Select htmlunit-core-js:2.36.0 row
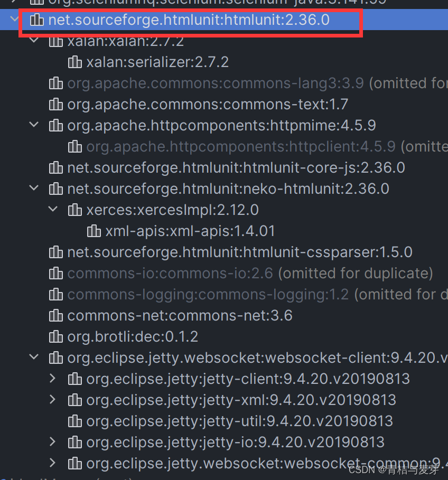Screen dimensions: 448x480 [x=224, y=168]
